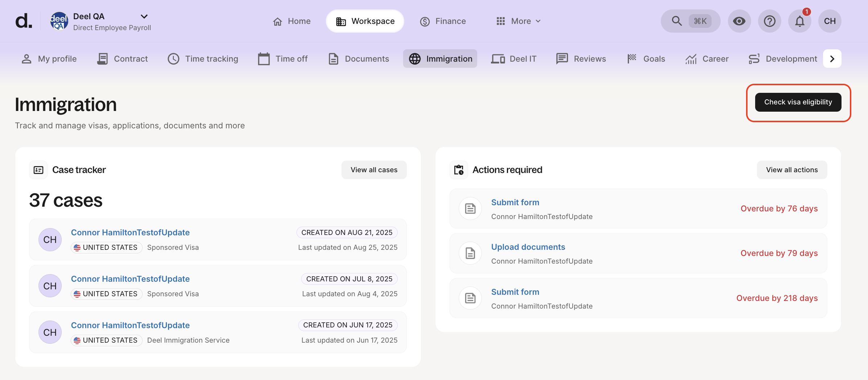Open the help question mark icon

pyautogui.click(x=769, y=21)
